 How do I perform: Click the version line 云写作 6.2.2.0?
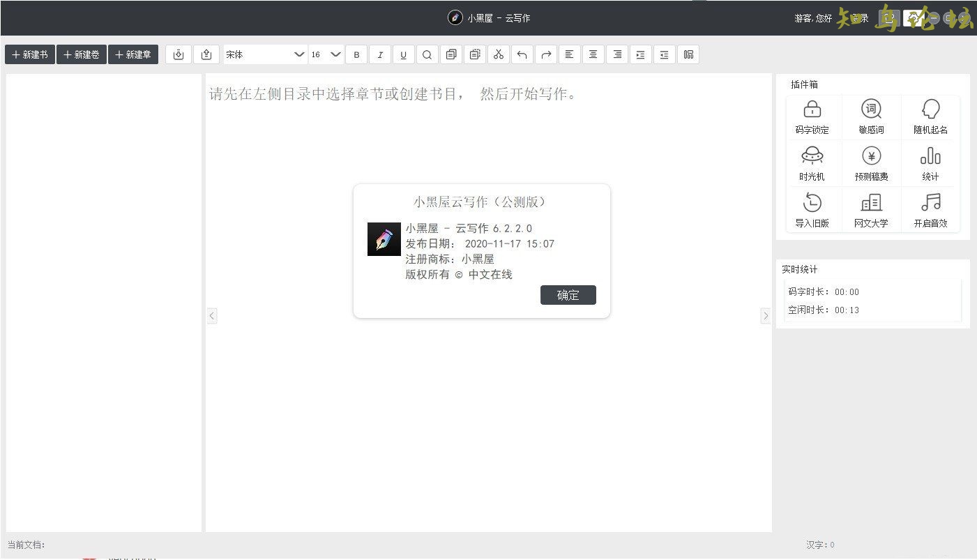coord(469,229)
